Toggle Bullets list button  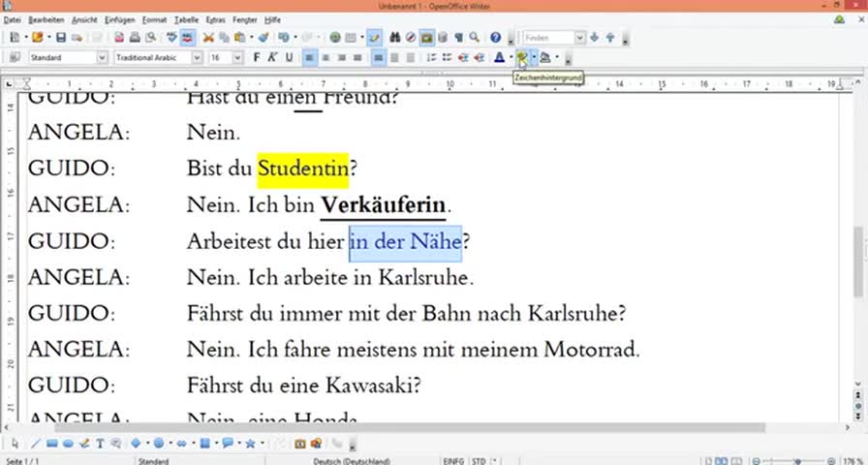click(x=448, y=57)
